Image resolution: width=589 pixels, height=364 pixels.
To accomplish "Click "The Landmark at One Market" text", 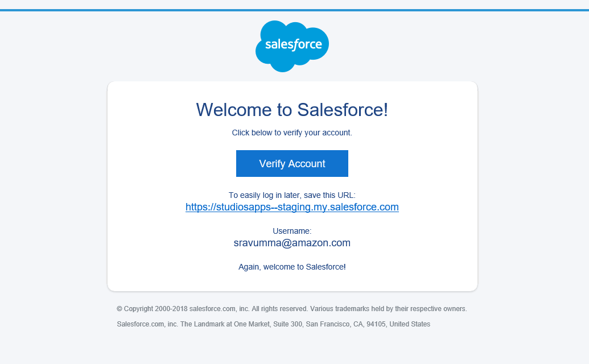I will pos(225,324).
